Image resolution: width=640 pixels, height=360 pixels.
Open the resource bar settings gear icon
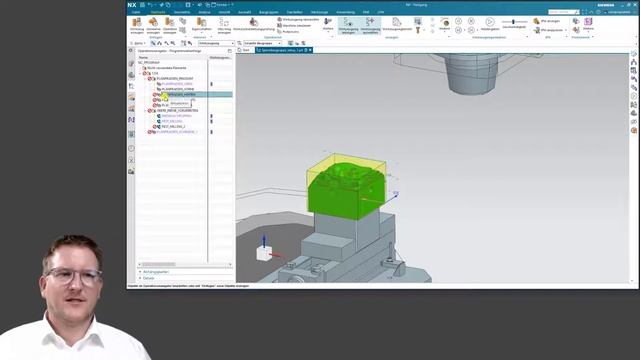click(x=131, y=51)
